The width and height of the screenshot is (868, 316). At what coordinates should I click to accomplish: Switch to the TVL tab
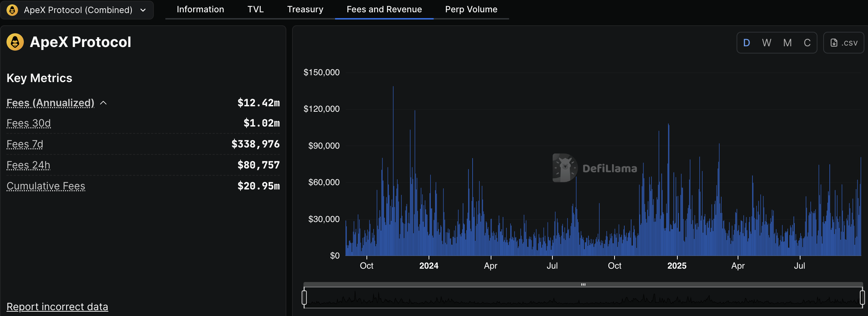pyautogui.click(x=256, y=9)
